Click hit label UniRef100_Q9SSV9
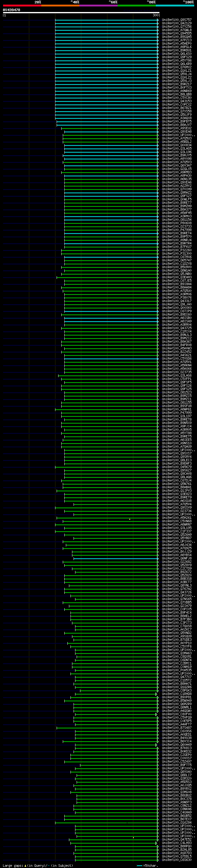This screenshot has height=868, width=197. point(177,508)
